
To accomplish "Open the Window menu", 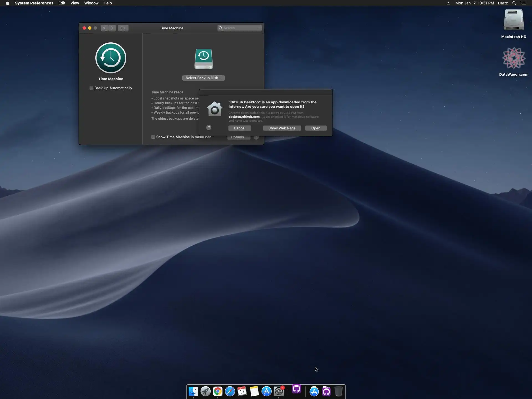I will point(91,3).
